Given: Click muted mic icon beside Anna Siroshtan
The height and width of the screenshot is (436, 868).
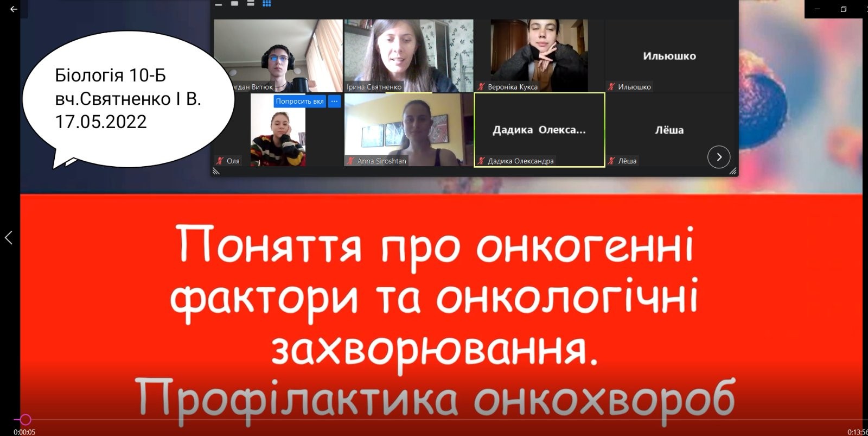Looking at the screenshot, I should (x=351, y=161).
